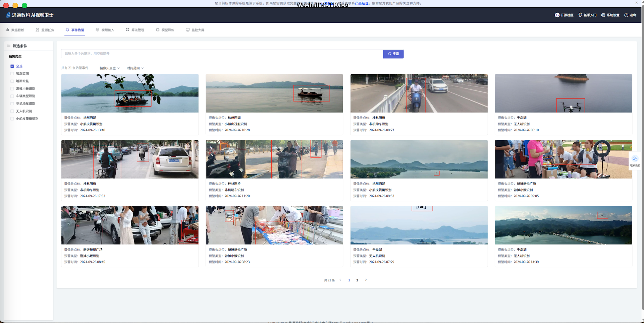The image size is (644, 323).
Task: Click into the keyword search input field
Action: click(222, 54)
